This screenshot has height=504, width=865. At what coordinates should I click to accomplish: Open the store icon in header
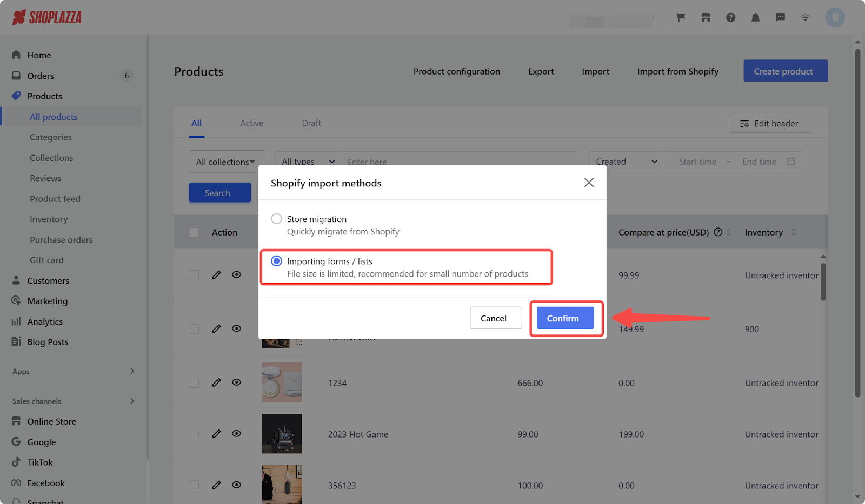pyautogui.click(x=706, y=17)
